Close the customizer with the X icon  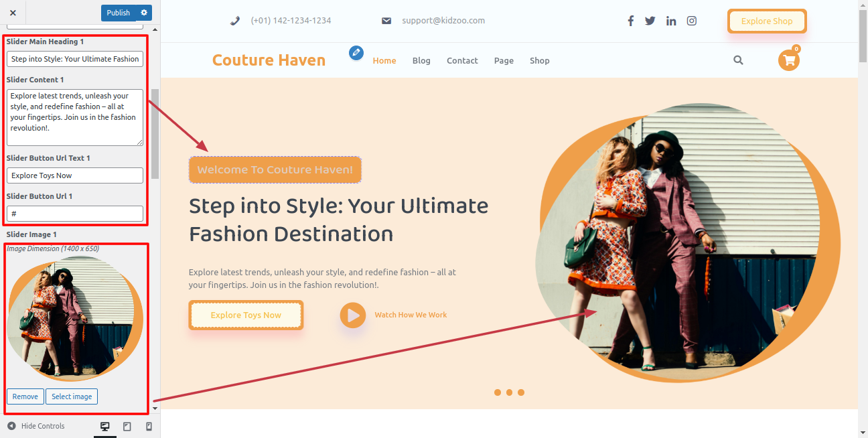tap(13, 13)
